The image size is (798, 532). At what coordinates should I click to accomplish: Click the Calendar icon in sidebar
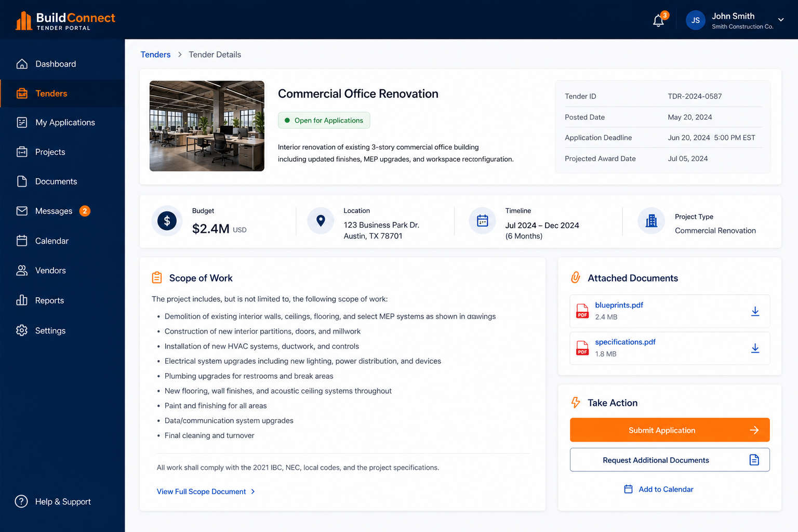point(22,241)
